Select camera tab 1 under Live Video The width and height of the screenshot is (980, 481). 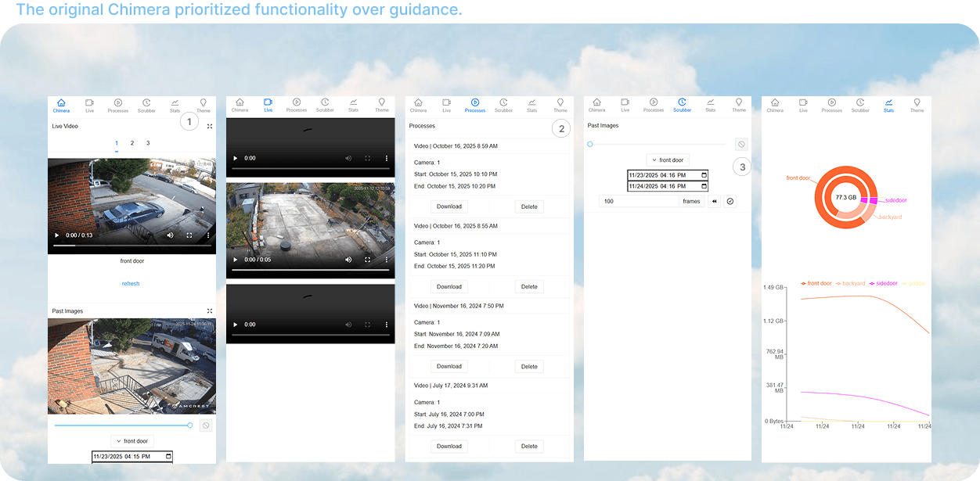tap(116, 144)
